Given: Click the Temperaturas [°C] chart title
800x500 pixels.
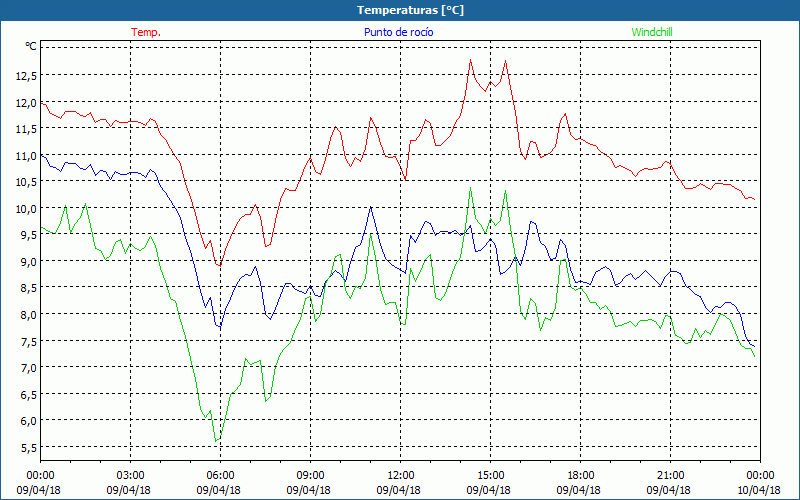Looking at the screenshot, I should click(410, 10).
